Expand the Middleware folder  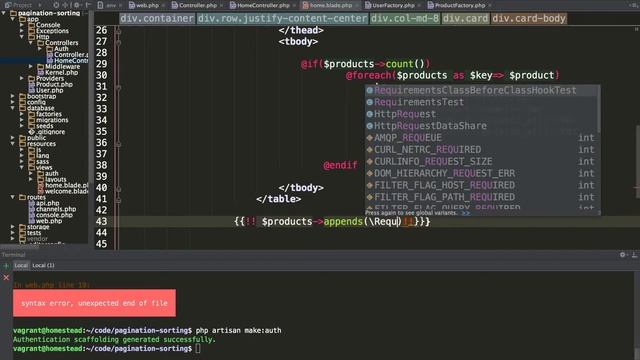tap(31, 66)
